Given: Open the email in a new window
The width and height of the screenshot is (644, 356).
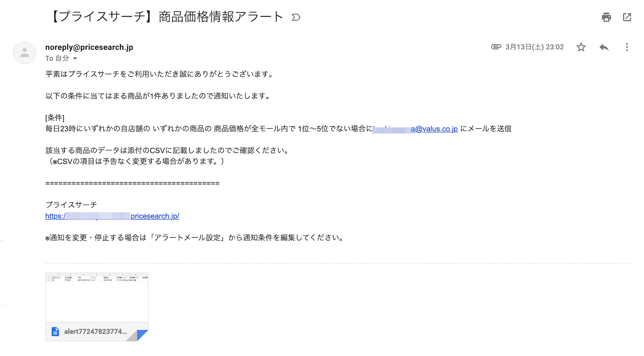Looking at the screenshot, I should click(627, 17).
